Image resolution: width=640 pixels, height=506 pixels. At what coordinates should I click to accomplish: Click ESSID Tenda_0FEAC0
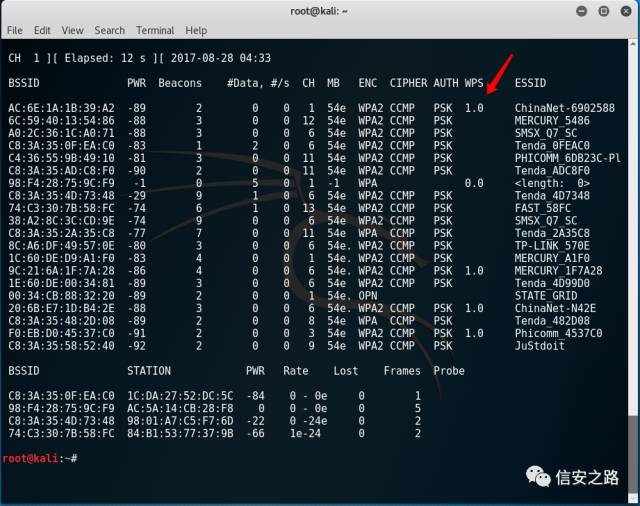coord(552,146)
